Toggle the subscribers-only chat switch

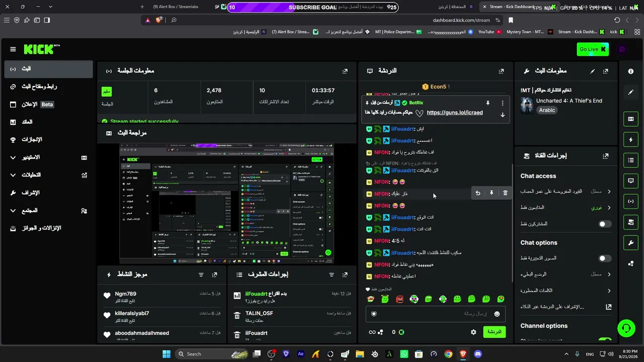pos(605,224)
